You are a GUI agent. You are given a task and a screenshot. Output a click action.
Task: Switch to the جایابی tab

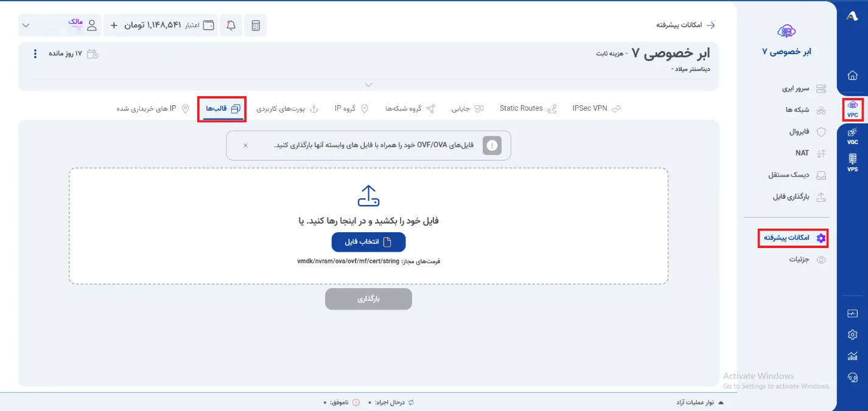[x=467, y=108]
